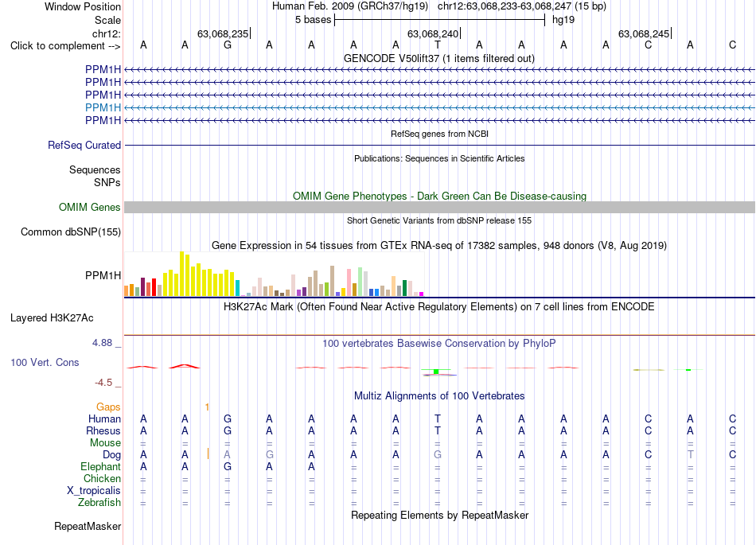Click 'Click to complement -->' label

[65, 46]
